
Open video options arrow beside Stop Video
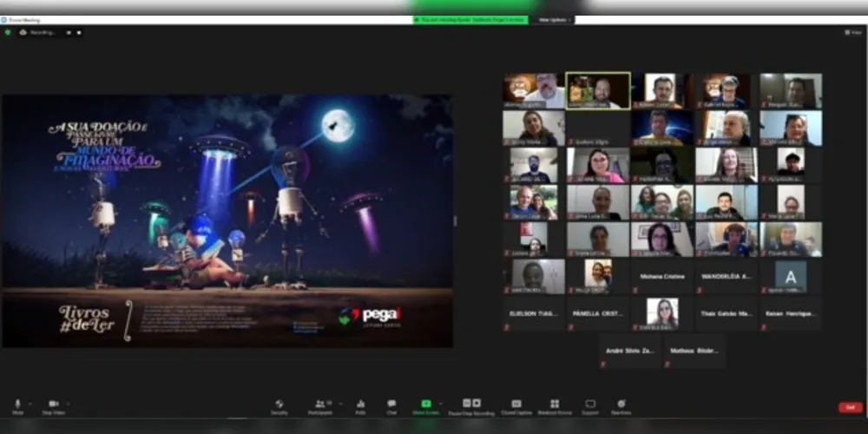pyautogui.click(x=68, y=404)
